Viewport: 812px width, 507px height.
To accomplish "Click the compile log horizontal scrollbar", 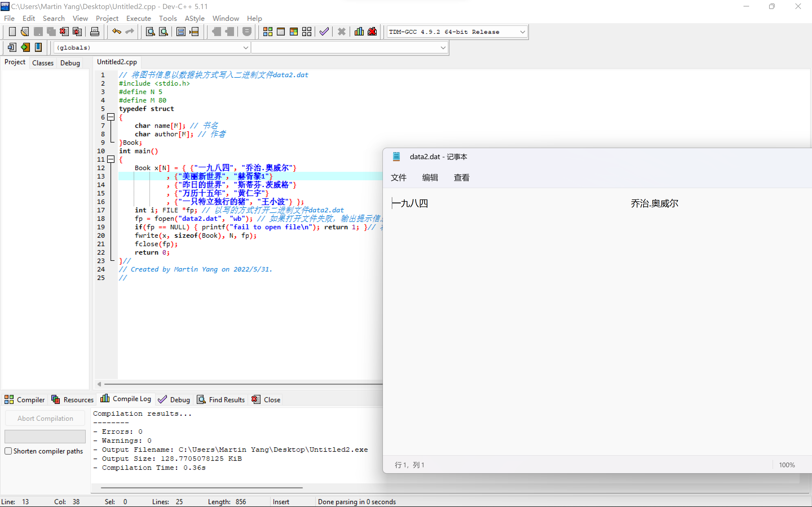I will tap(201, 488).
